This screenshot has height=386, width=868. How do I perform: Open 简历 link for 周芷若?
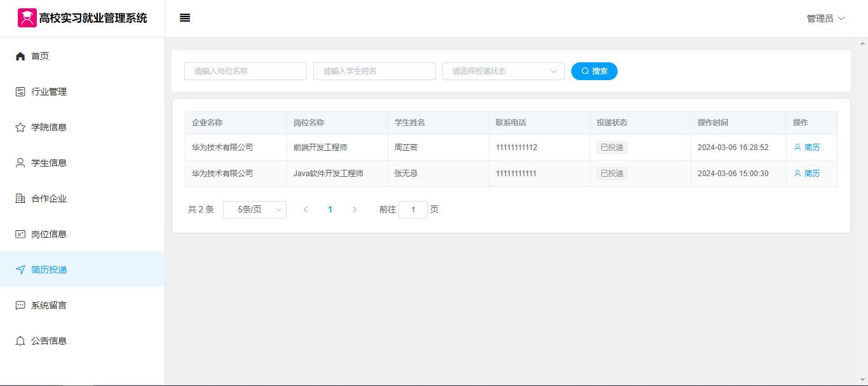(x=807, y=148)
